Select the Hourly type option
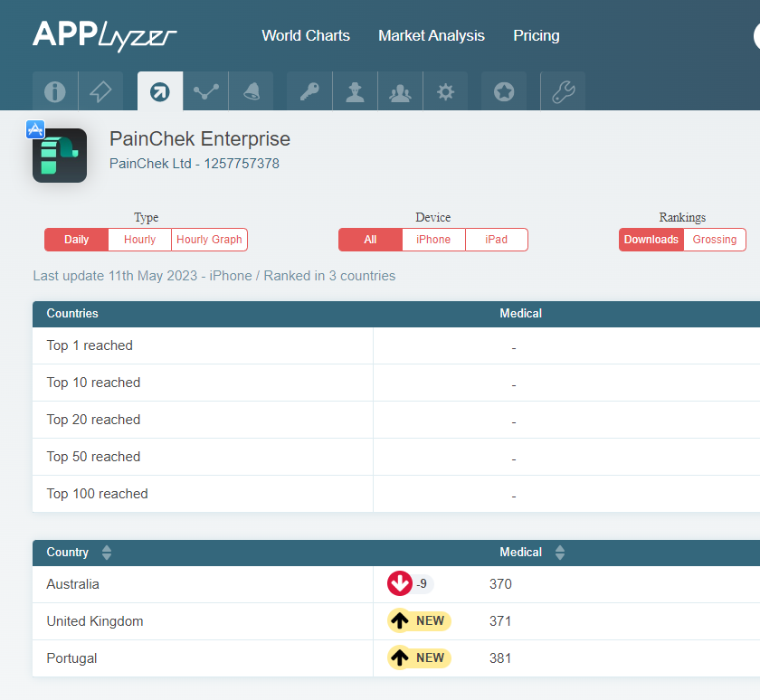Viewport: 760px width, 700px height. pyautogui.click(x=139, y=240)
